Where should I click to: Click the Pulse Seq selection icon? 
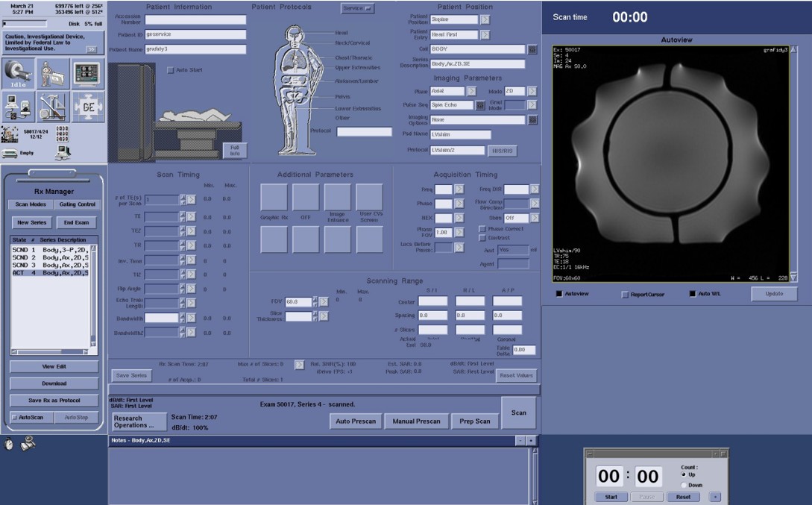(x=480, y=105)
